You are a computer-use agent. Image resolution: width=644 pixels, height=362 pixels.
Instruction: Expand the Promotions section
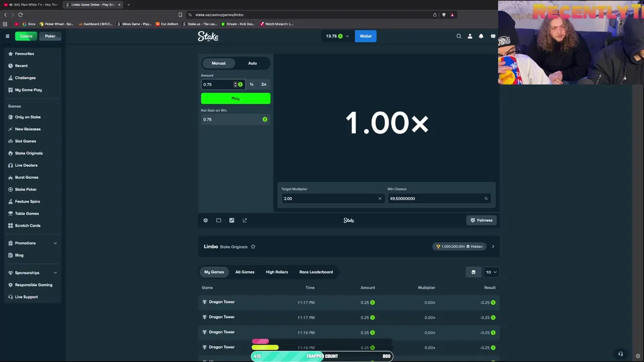33,243
